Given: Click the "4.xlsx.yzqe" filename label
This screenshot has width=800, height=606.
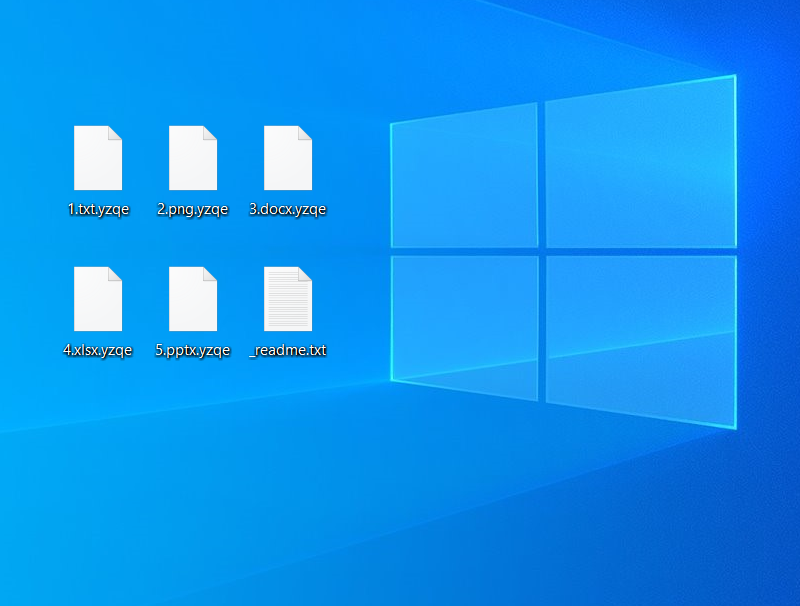Looking at the screenshot, I should point(98,350).
